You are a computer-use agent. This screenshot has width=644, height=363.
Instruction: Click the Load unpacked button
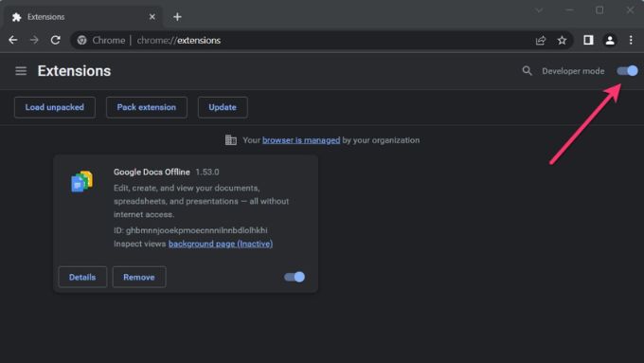pos(55,107)
